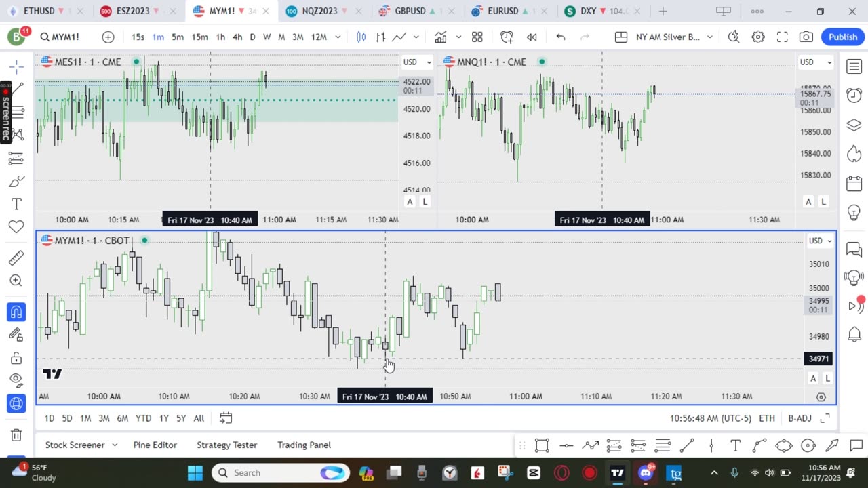Select the YTD date range
This screenshot has width=868, height=488.
143,418
